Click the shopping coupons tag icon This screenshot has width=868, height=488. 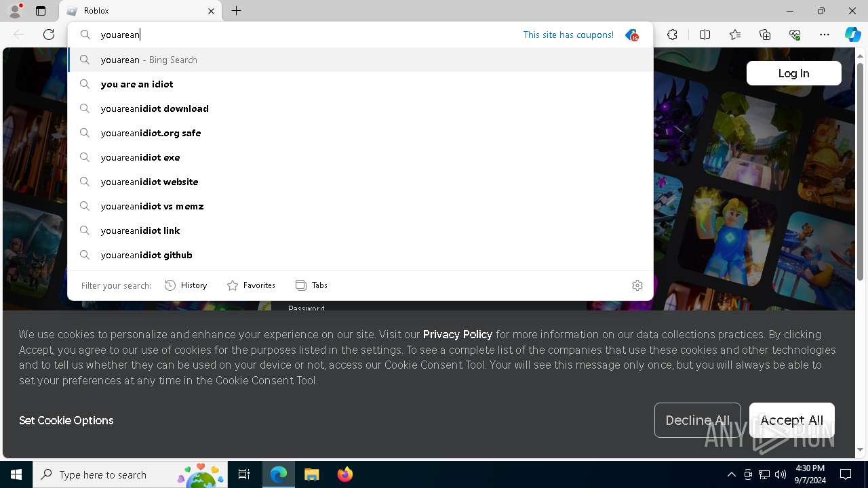632,35
